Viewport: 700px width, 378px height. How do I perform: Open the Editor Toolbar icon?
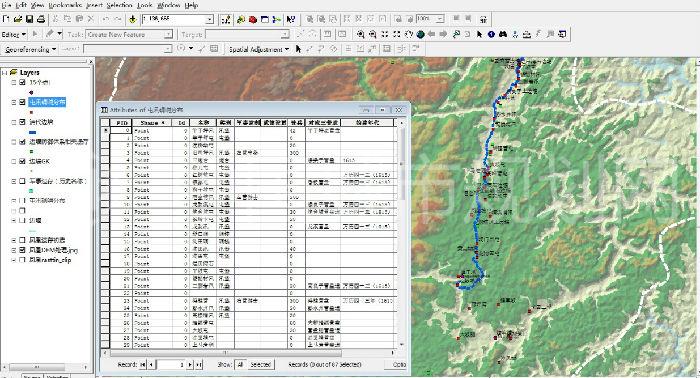tap(226, 19)
